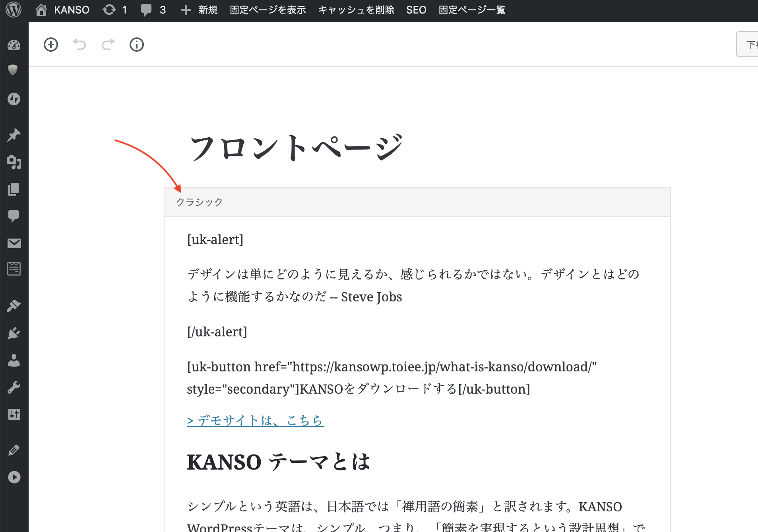Open 固定ページ一覧 page list
Screen dimensions: 758x532
tap(472, 10)
